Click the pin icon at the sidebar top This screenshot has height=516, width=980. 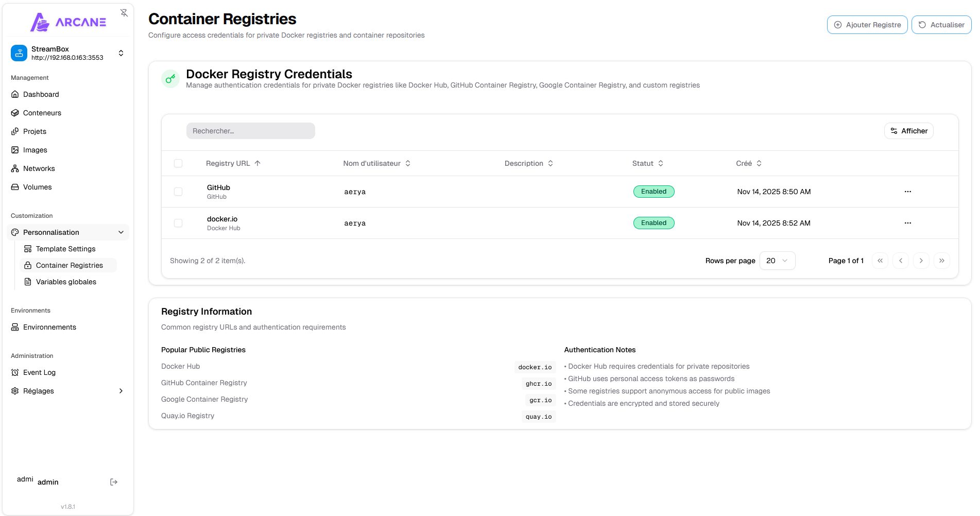click(124, 13)
